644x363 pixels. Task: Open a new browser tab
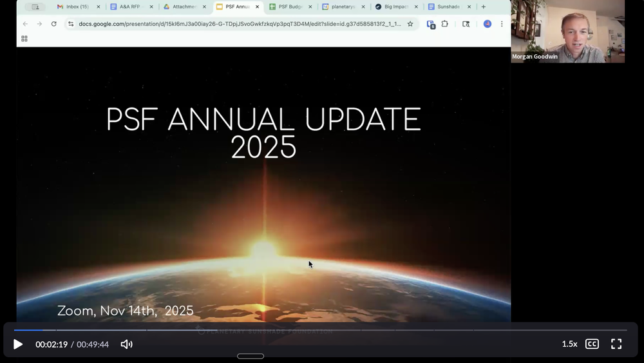(x=484, y=6)
